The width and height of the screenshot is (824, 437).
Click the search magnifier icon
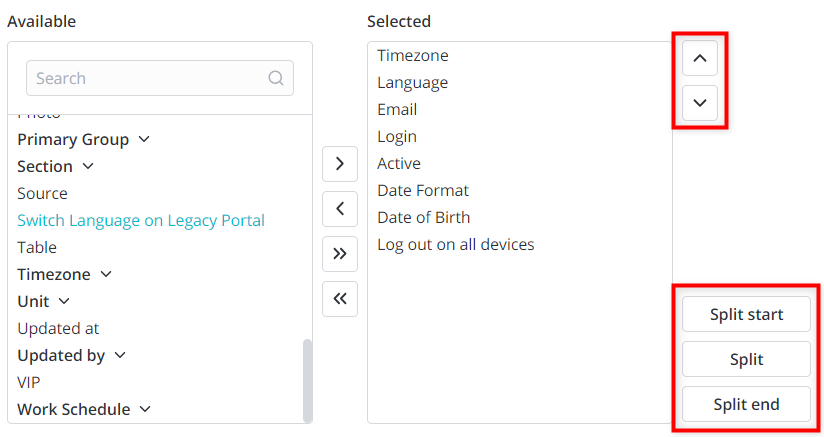(x=276, y=78)
